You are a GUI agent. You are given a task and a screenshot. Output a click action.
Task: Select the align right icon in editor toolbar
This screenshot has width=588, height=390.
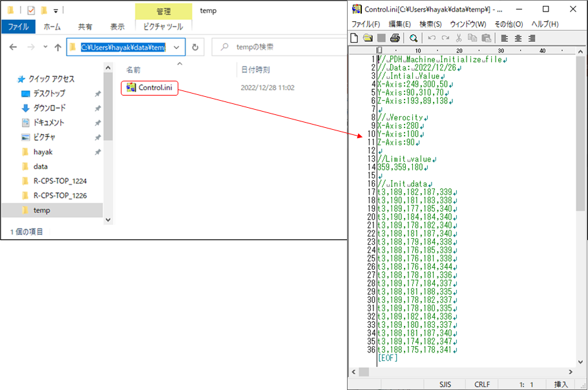click(x=531, y=38)
